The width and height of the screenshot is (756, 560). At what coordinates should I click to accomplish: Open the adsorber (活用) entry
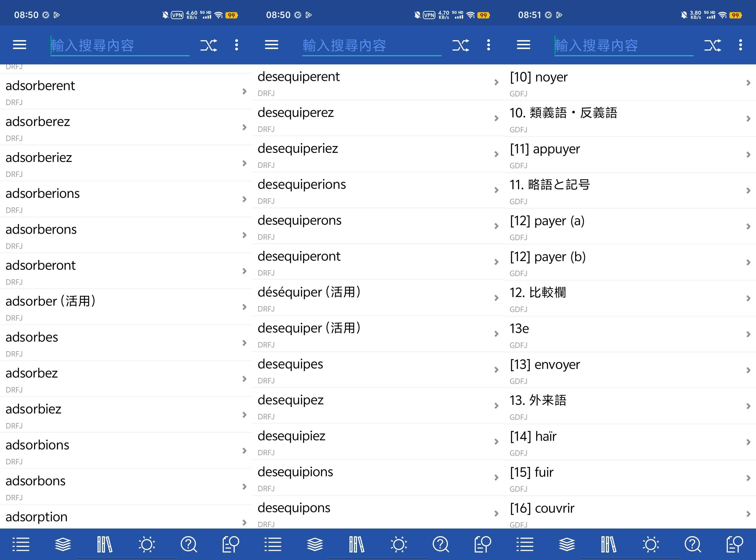pyautogui.click(x=126, y=307)
